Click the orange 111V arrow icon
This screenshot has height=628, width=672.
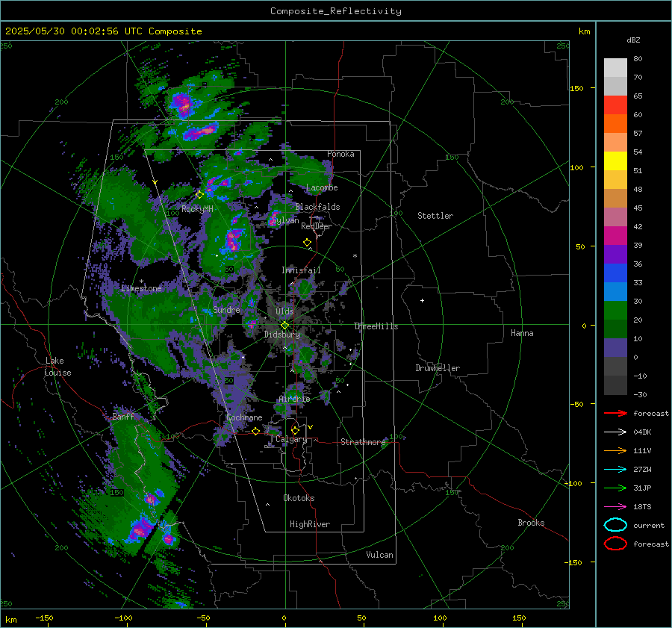[615, 450]
